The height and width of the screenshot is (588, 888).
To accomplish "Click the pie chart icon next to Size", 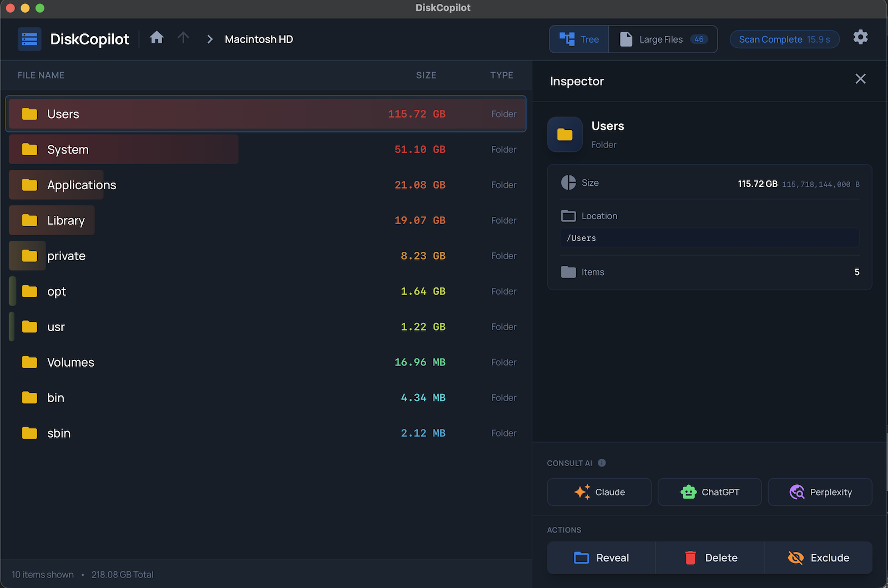I will coord(568,183).
